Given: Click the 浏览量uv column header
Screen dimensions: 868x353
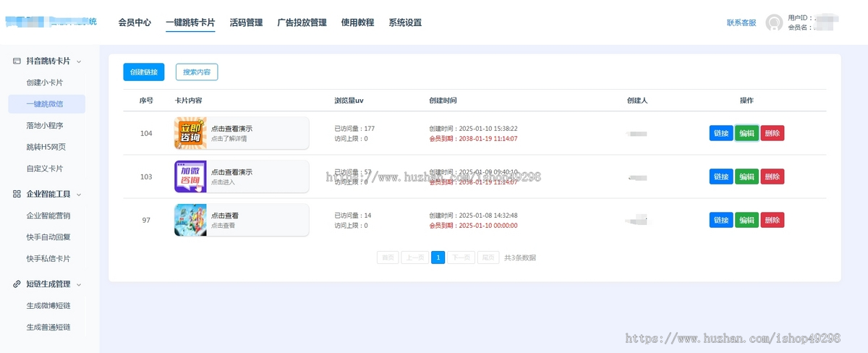Looking at the screenshot, I should (349, 101).
